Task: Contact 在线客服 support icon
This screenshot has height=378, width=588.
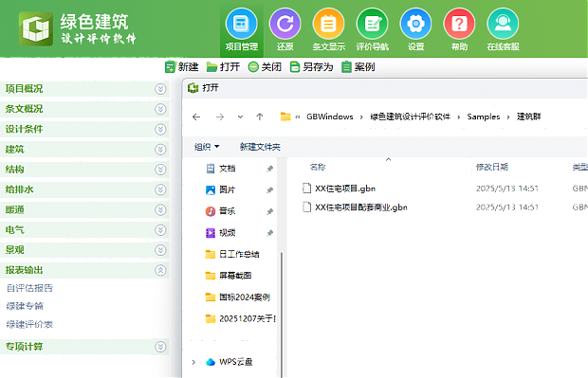Action: tap(503, 30)
